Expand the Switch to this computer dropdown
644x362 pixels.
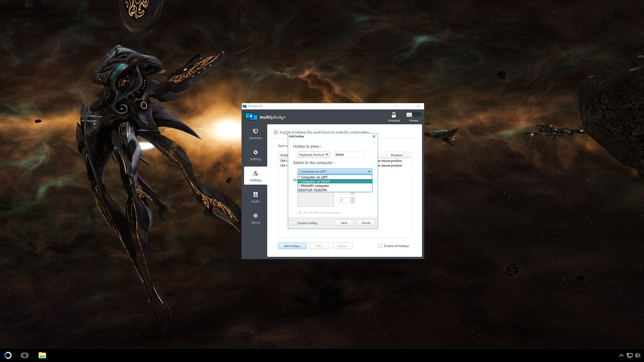pos(369,171)
